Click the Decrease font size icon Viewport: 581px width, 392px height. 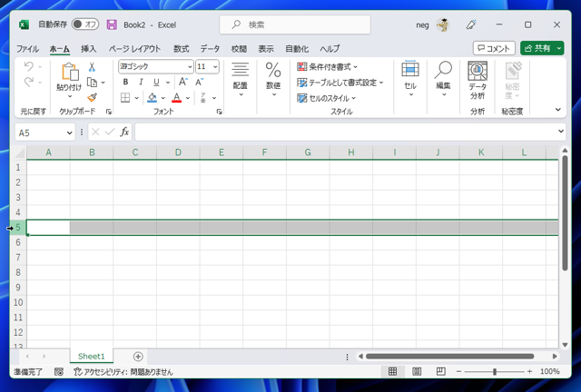[200, 82]
